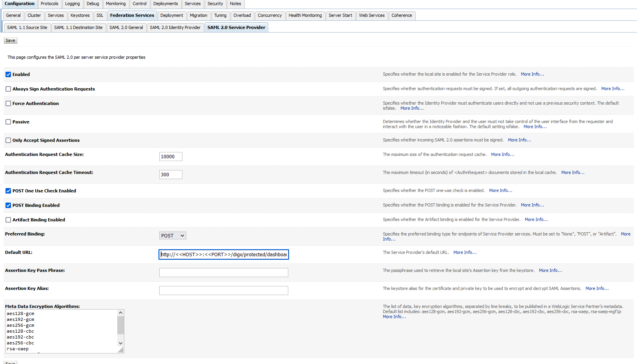This screenshot has width=637, height=364.
Task: Open More Info for the Passive setting
Action: 535,127
